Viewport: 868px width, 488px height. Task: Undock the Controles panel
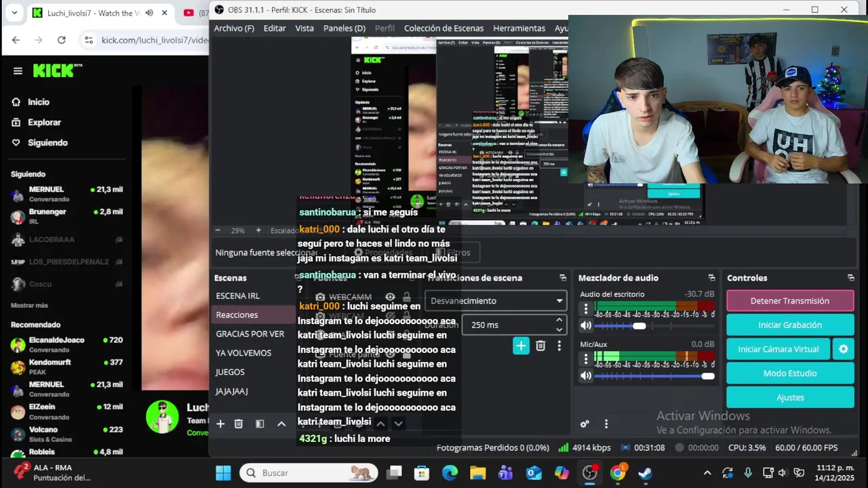coord(850,278)
